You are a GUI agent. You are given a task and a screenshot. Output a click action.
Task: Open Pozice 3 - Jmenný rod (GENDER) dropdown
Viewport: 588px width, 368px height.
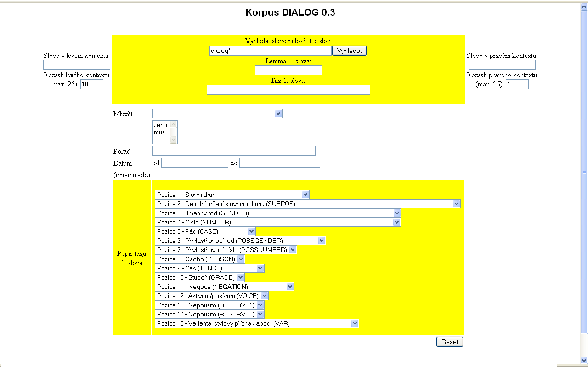click(278, 213)
